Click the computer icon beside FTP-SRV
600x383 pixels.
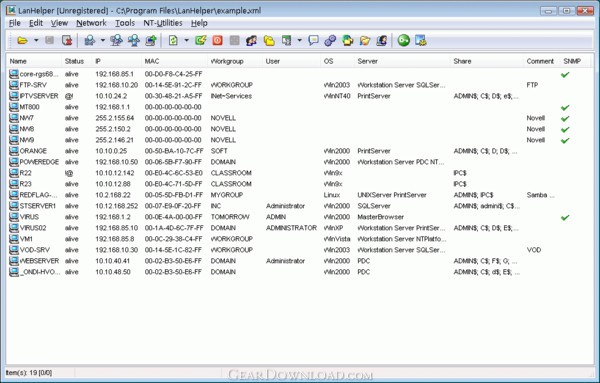14,85
